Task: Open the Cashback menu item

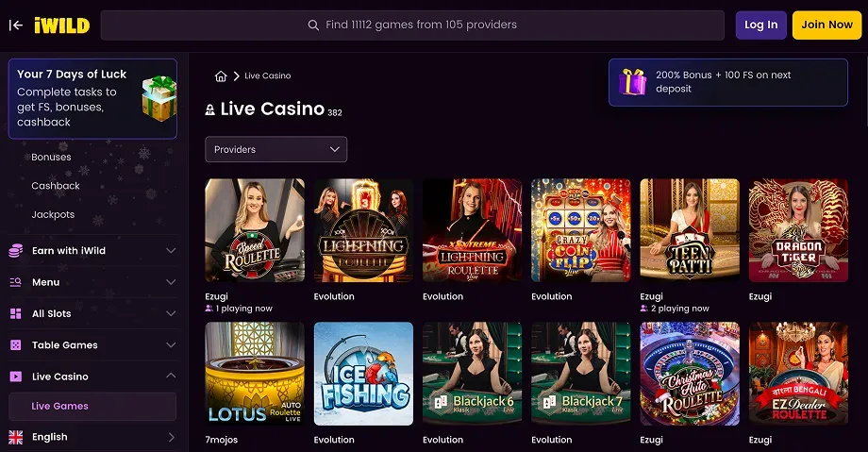Action: point(56,186)
